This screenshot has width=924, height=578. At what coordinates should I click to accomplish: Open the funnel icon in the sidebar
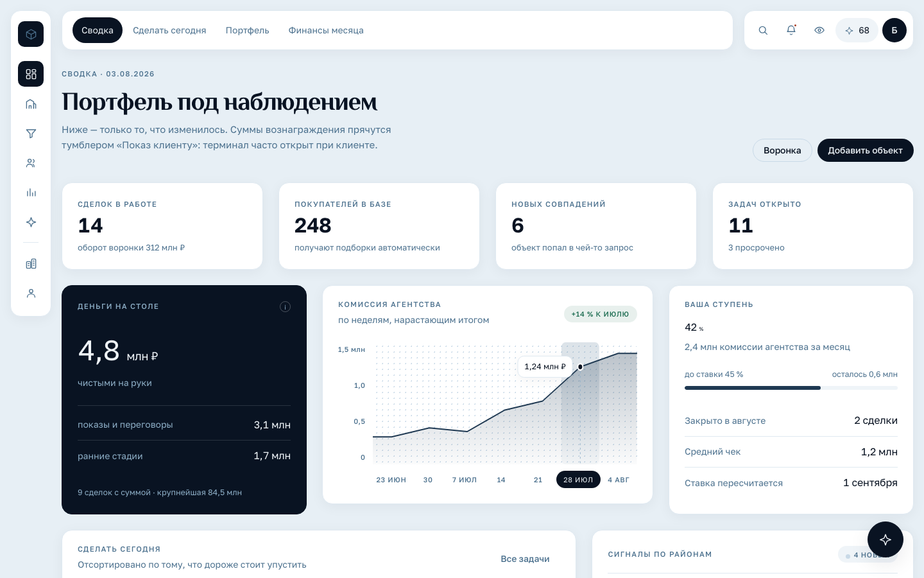click(x=31, y=134)
